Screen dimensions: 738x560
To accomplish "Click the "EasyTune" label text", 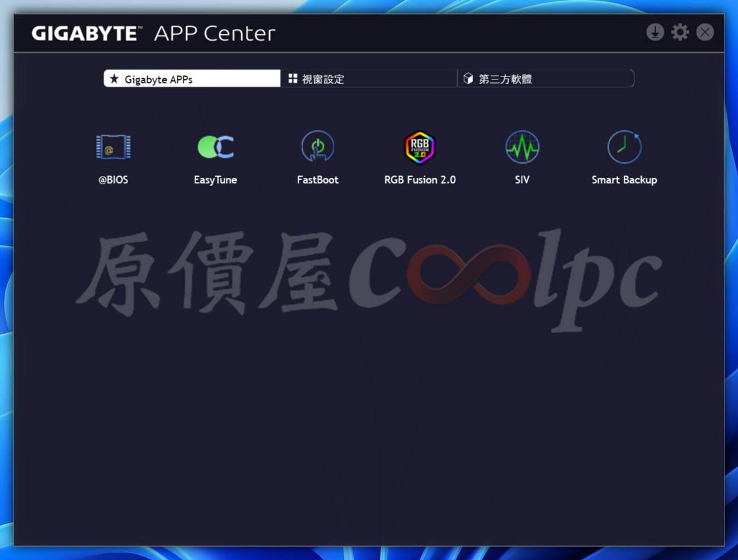I will pos(216,180).
